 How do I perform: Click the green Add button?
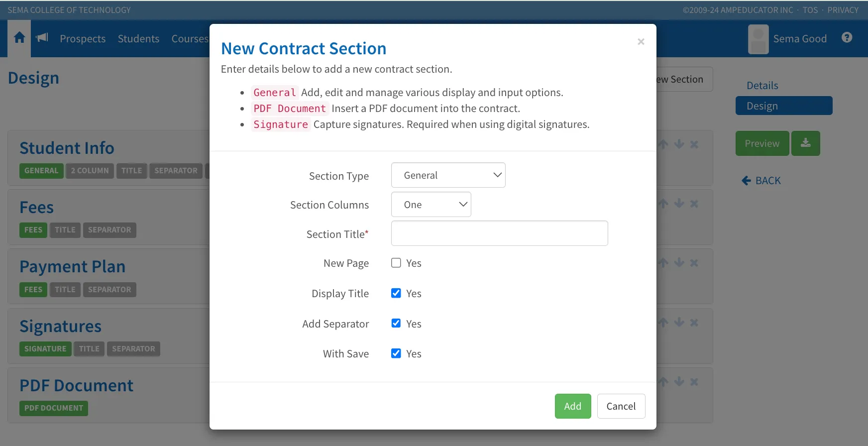(x=573, y=406)
